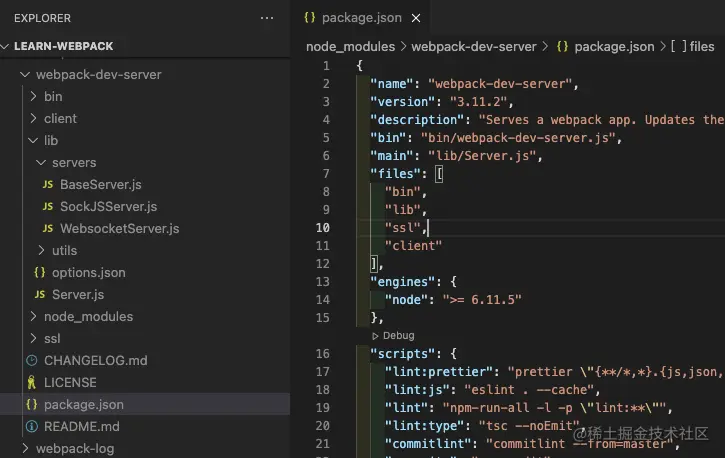Open CHANGELOG.md file
725x458 pixels.
click(96, 360)
